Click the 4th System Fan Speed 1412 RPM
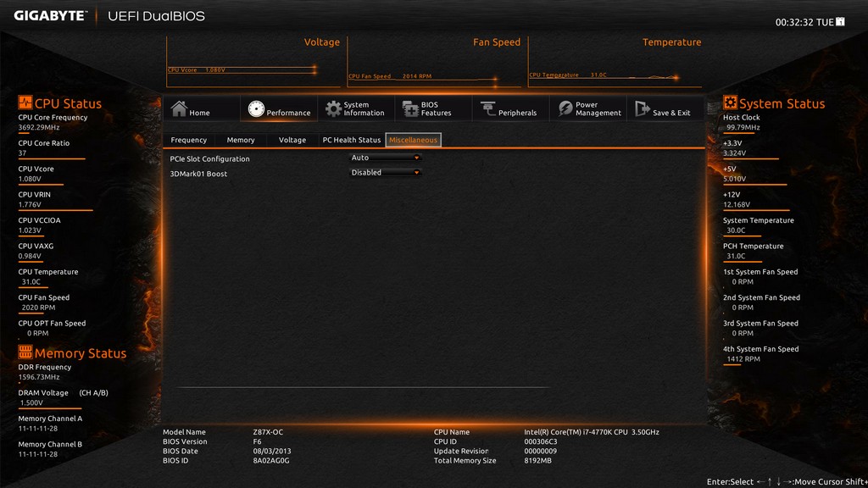The height and width of the screenshot is (488, 868). tap(743, 359)
